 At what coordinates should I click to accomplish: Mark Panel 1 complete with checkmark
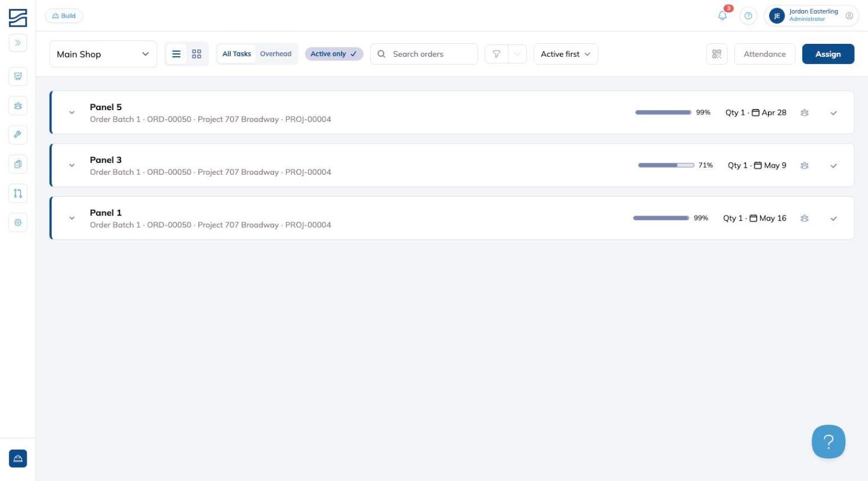pyautogui.click(x=834, y=218)
